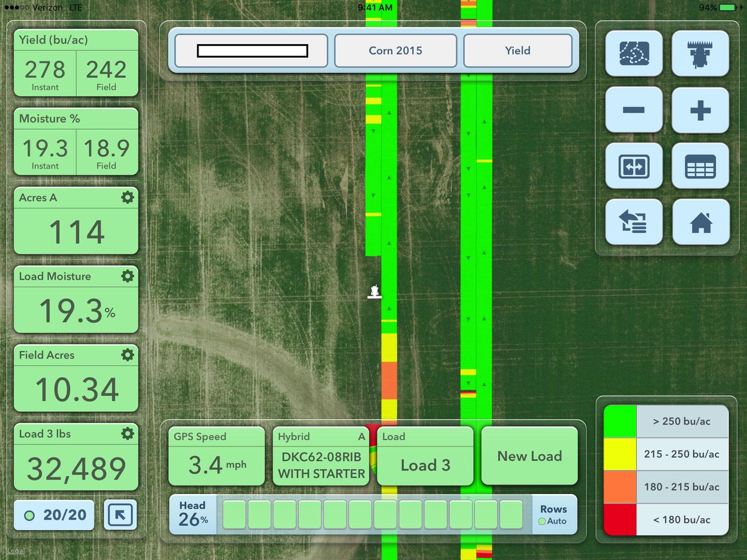Open Load Moisture settings gear
Image resolution: width=747 pixels, height=560 pixels.
(127, 276)
